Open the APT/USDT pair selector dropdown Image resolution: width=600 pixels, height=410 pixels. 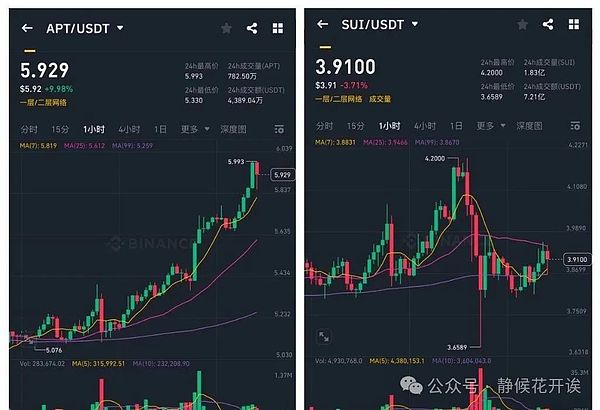(120, 28)
